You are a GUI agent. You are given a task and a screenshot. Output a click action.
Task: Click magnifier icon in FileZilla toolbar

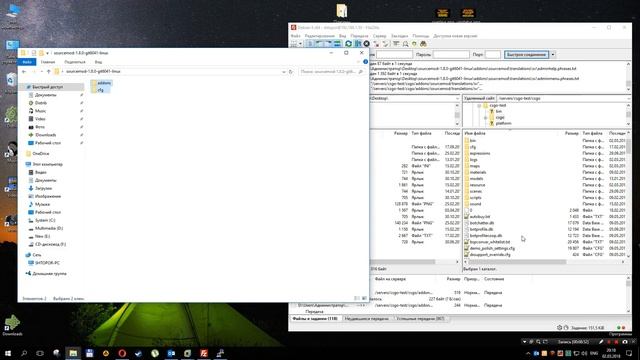405,44
